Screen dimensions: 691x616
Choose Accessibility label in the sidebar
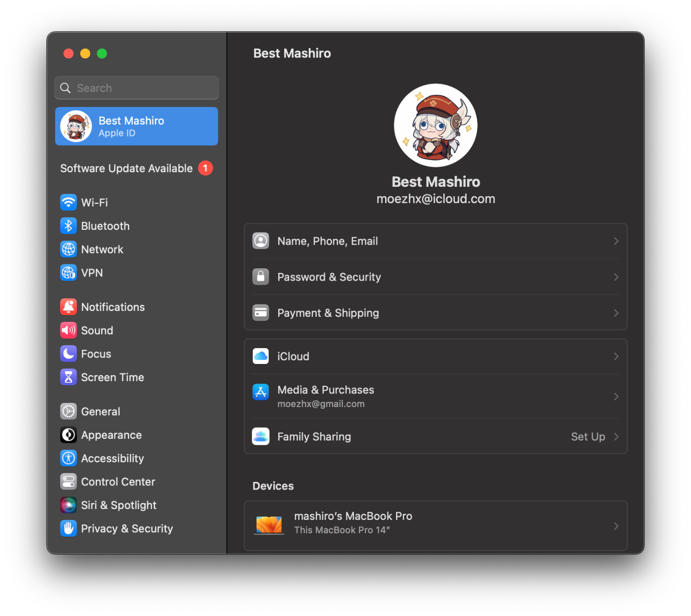coord(112,458)
